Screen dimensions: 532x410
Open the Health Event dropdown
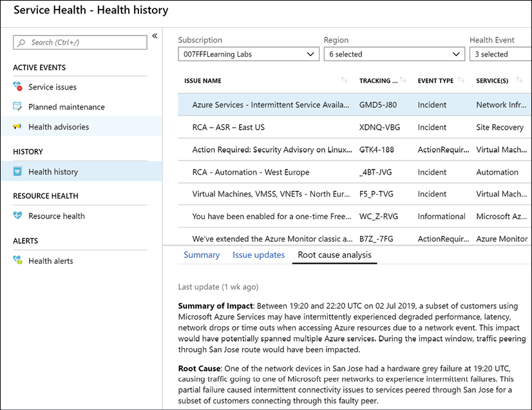pyautogui.click(x=501, y=54)
